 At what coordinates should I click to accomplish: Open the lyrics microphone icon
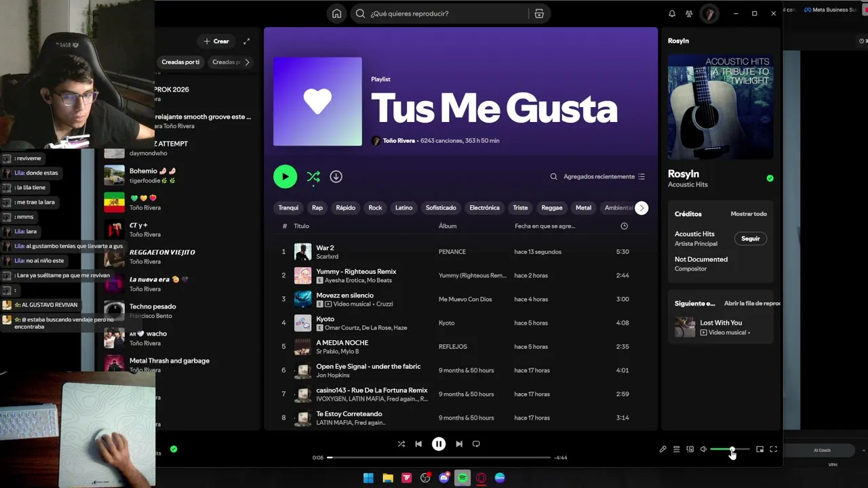tap(663, 449)
